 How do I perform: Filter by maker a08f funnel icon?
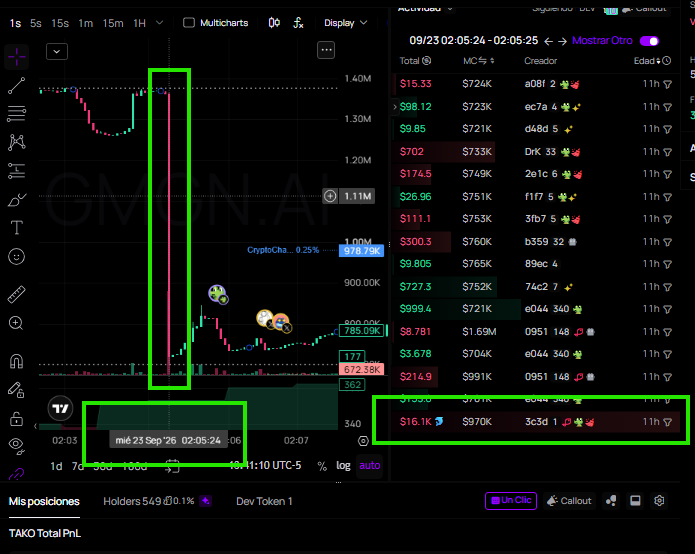point(668,84)
